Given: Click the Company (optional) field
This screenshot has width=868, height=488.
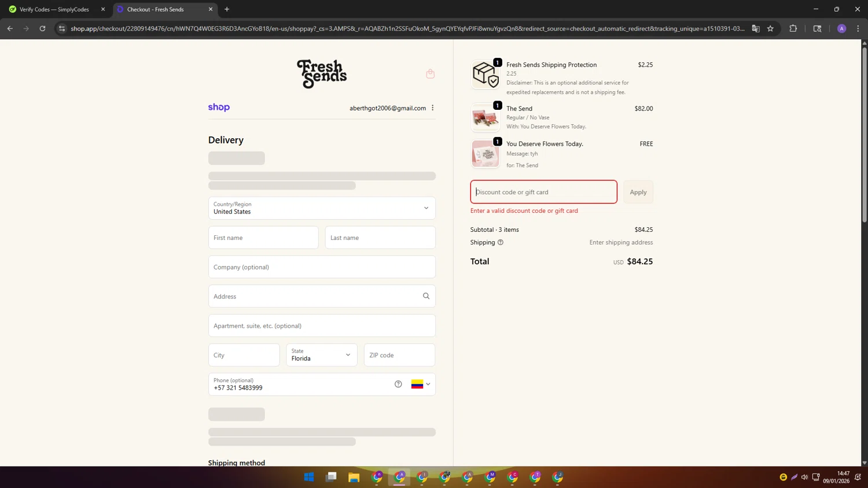Looking at the screenshot, I should (322, 267).
